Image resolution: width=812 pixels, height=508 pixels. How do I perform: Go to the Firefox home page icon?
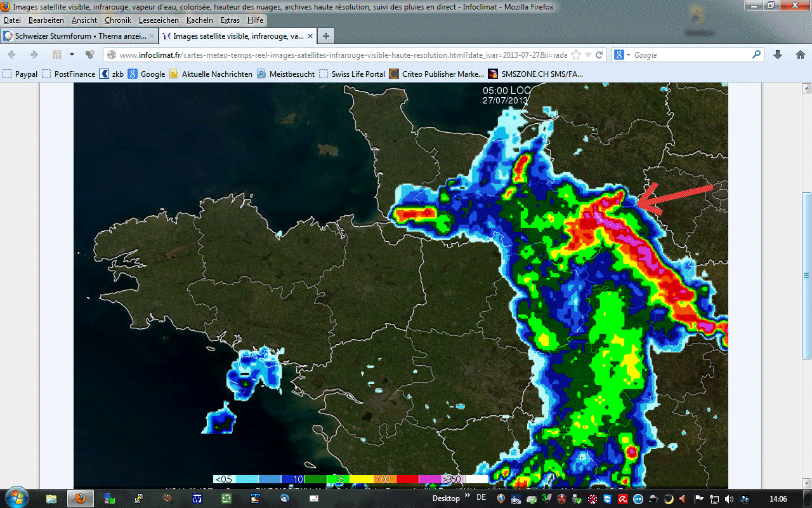(x=800, y=55)
